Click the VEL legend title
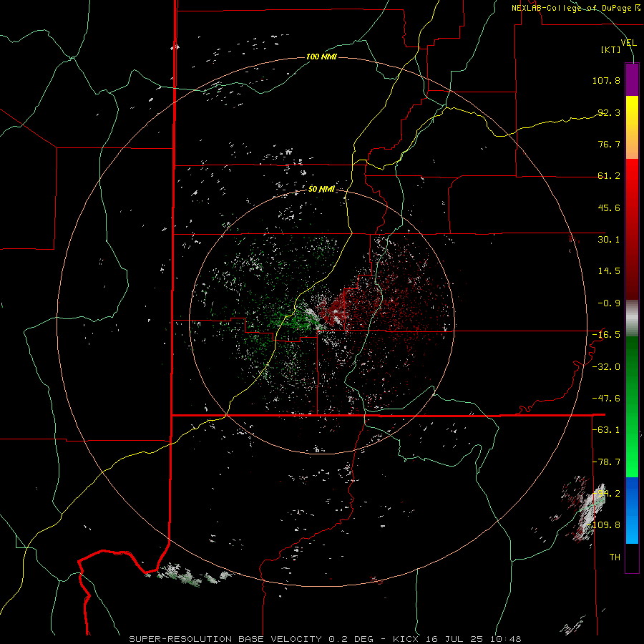This screenshot has width=644, height=644. (628, 43)
